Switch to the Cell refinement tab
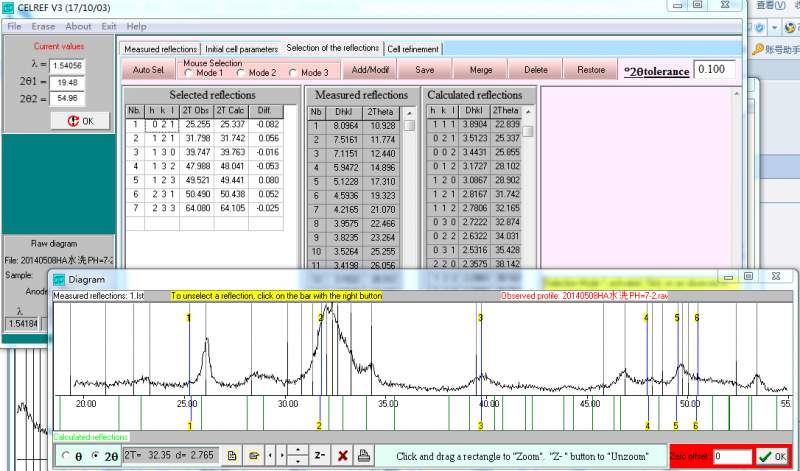The height and width of the screenshot is (471, 800). (x=412, y=48)
